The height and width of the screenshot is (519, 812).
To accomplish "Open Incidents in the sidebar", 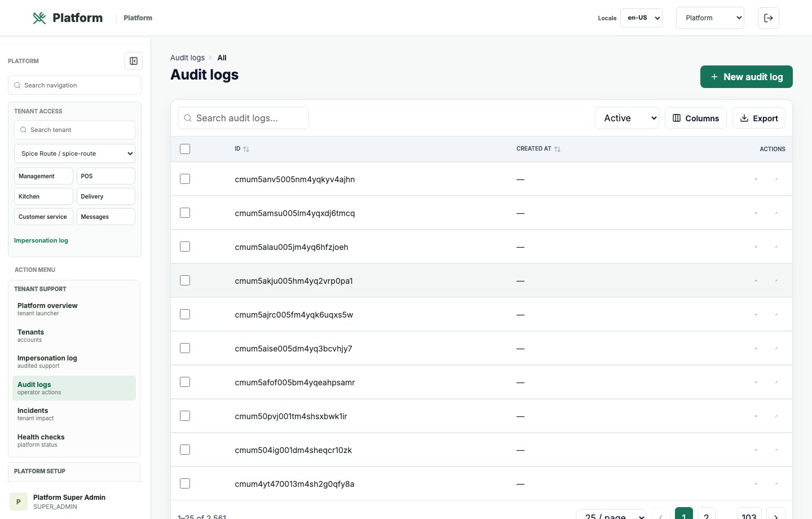I will 74,414.
